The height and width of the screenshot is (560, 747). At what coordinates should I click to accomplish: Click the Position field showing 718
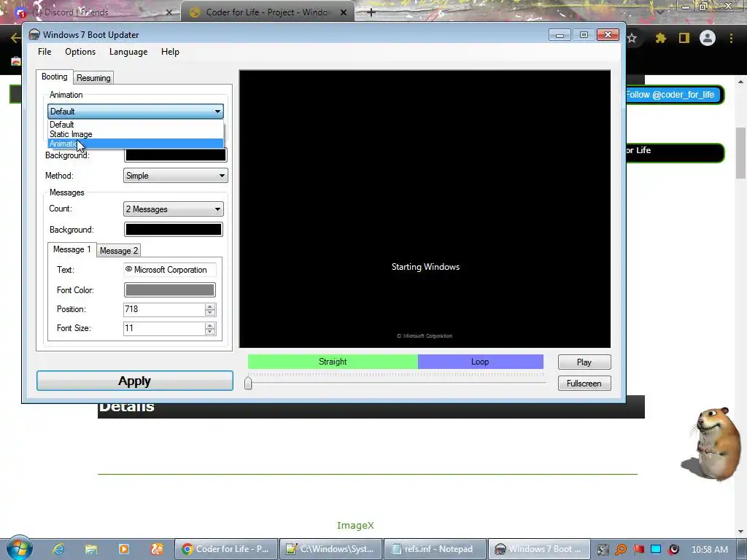(164, 309)
